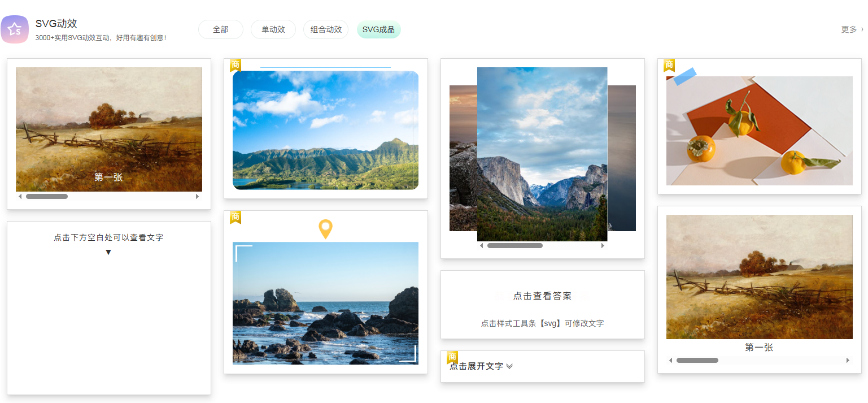Screen dimensions: 868x403
Task: Click scrollbar thumb on painting card with overlaid caption
Action: click(47, 197)
